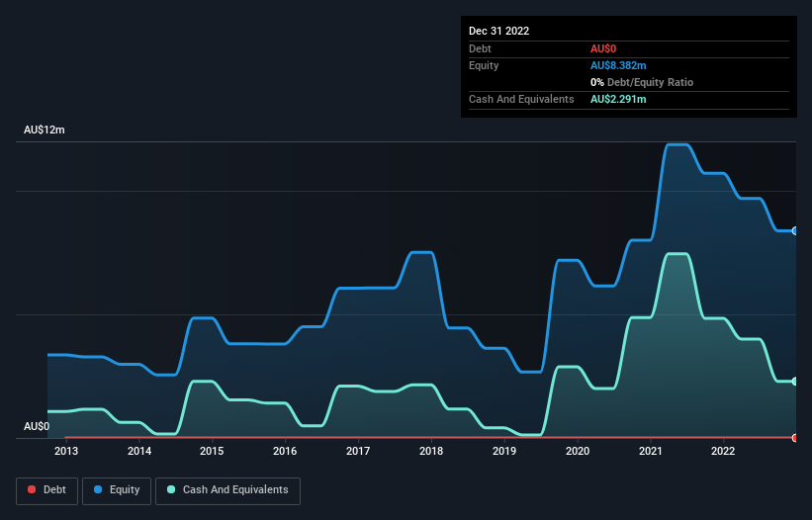Image resolution: width=812 pixels, height=520 pixels.
Task: Click the Equity label in tooltip
Action: pos(484,65)
